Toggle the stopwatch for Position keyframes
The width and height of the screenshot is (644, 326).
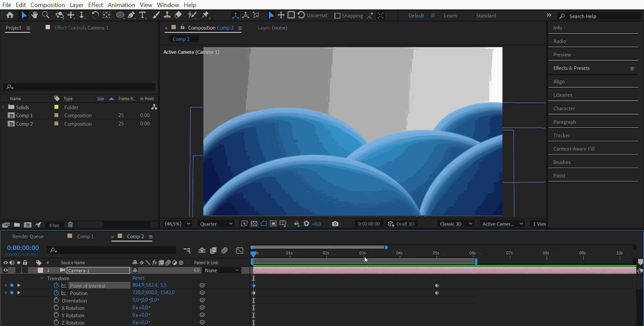56,292
